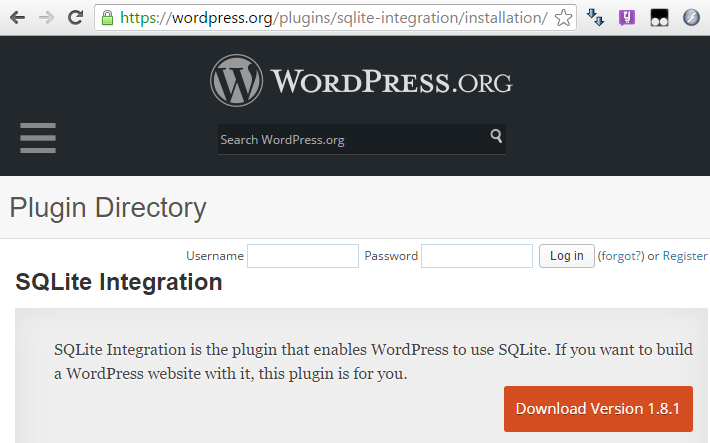The width and height of the screenshot is (710, 443).
Task: Open the forgot password link
Action: (x=621, y=256)
